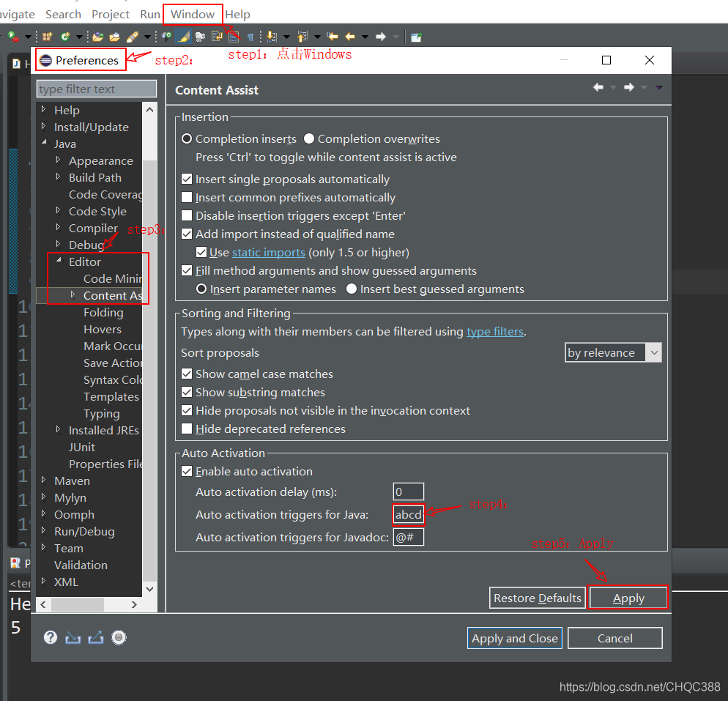Toggle Use static imports checkbox
Image resolution: width=728 pixels, height=701 pixels.
click(201, 252)
